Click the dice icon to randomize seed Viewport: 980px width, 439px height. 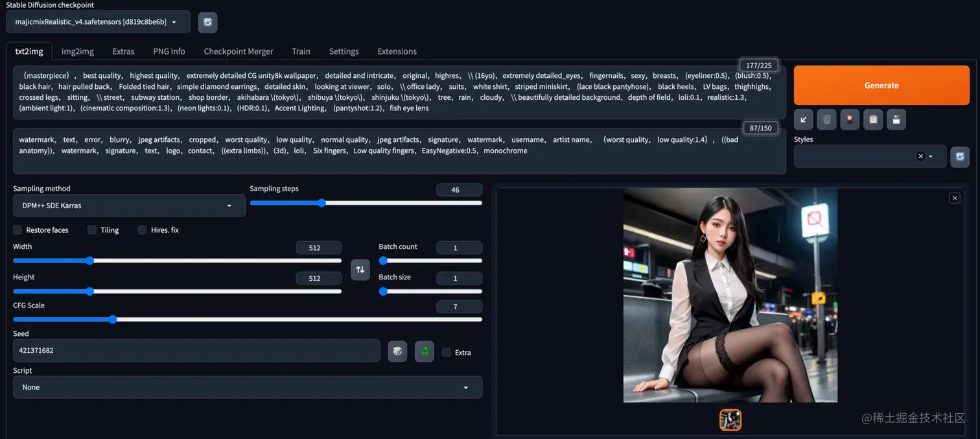397,351
